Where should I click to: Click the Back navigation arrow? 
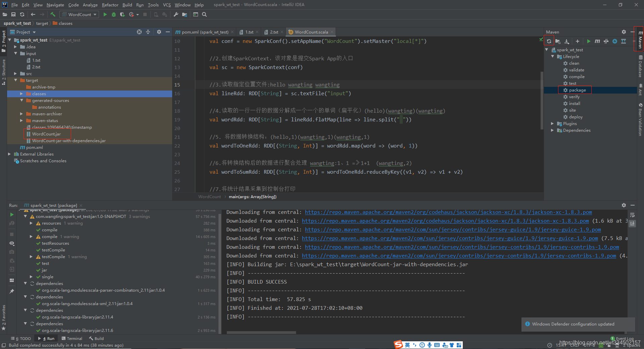[33, 14]
